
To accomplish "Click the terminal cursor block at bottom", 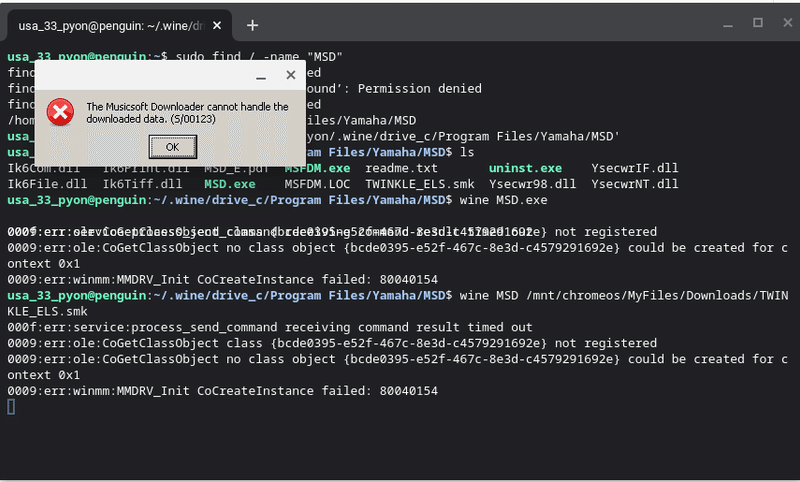I will 11,407.
